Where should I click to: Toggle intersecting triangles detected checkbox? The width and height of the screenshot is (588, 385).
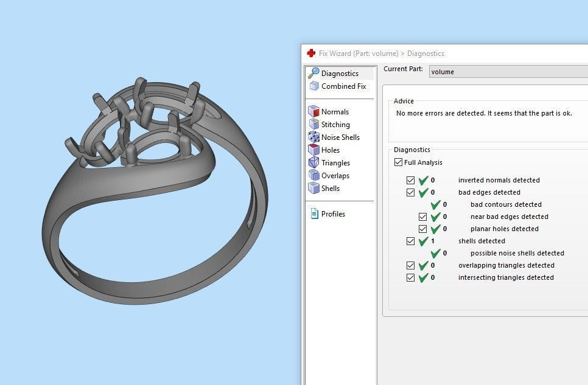point(410,278)
